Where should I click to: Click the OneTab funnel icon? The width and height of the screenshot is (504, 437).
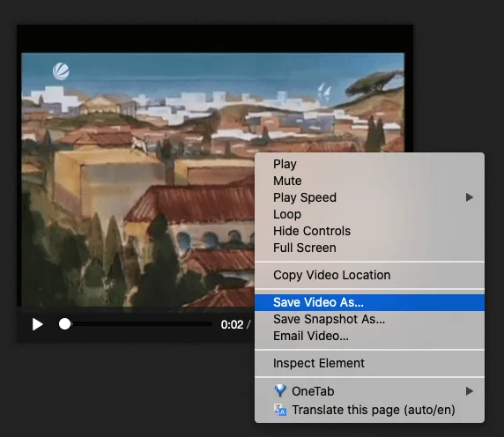coord(280,390)
